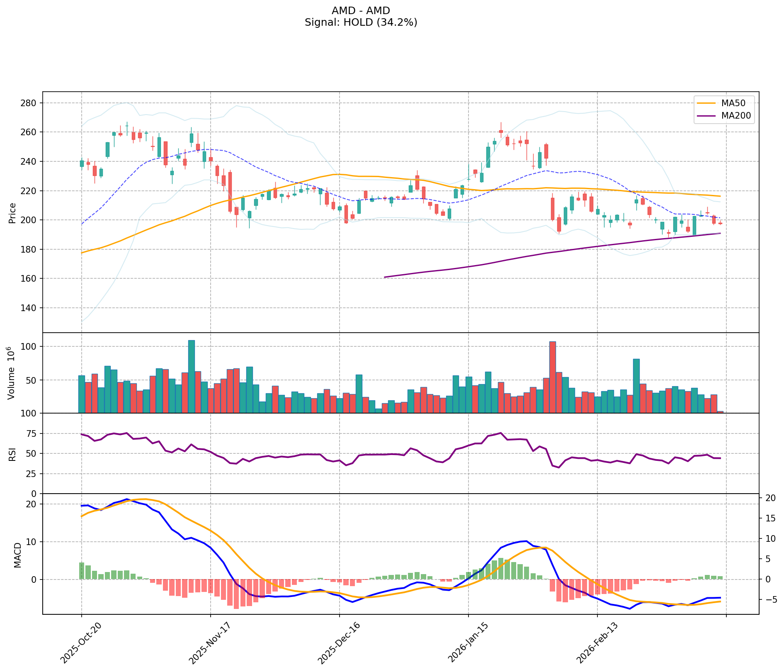
Task: Click the tallest green volume bar
Action: (192, 377)
